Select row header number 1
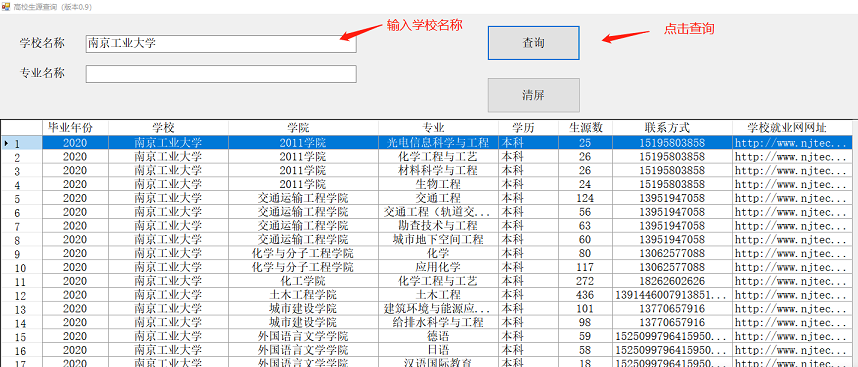The height and width of the screenshot is (367, 858). (x=21, y=143)
